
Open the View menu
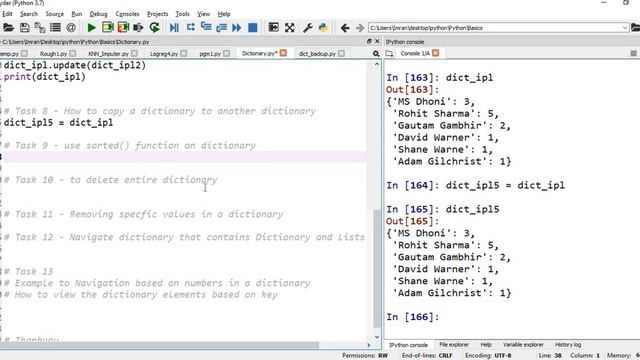point(203,14)
